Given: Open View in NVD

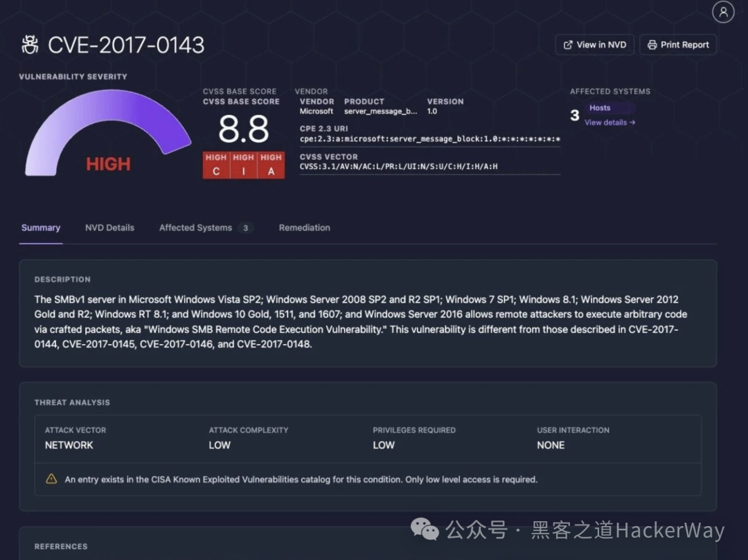Looking at the screenshot, I should (594, 45).
